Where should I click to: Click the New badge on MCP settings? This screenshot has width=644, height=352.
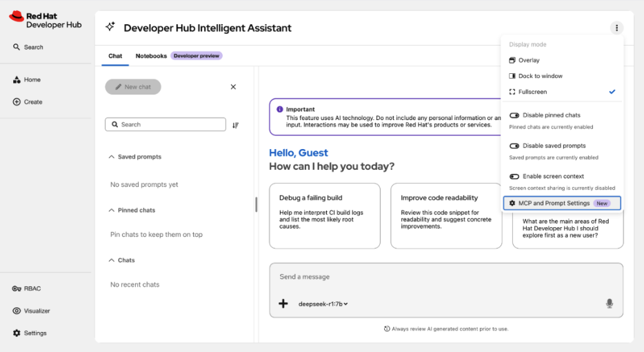pos(602,203)
